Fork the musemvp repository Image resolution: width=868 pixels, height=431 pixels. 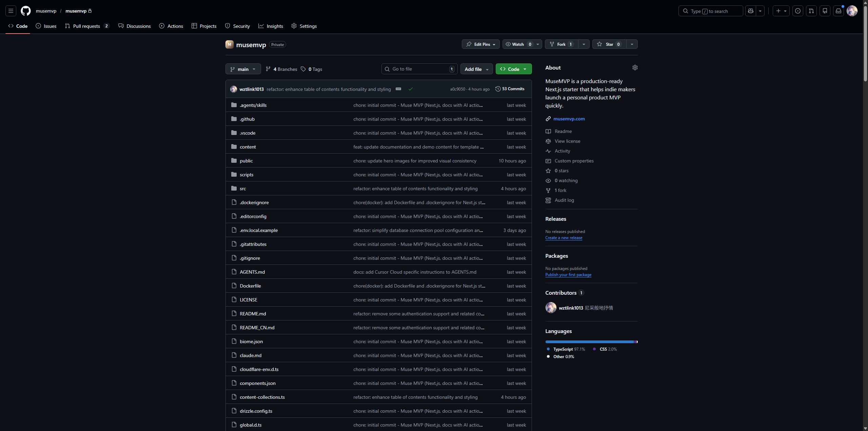coord(561,44)
